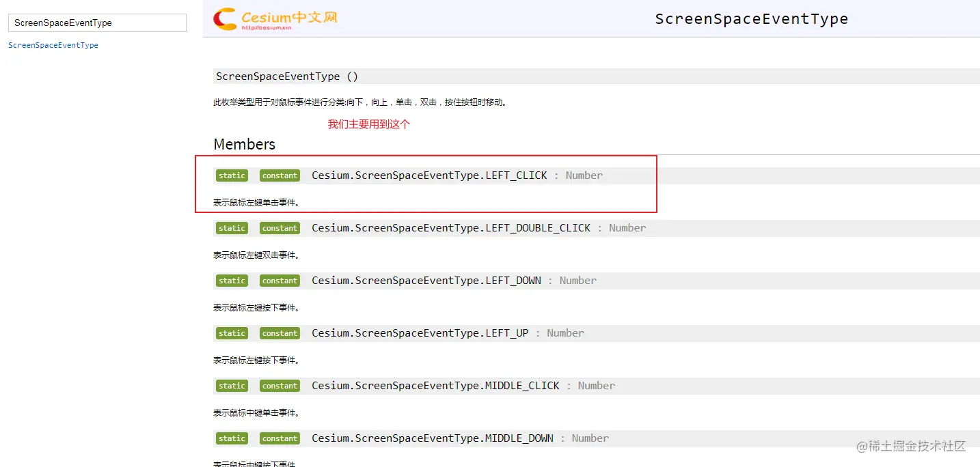The image size is (980, 467).
Task: Select Cesium.ScreenSpaceEventType.LEFT_CLICK member name
Action: pos(429,175)
